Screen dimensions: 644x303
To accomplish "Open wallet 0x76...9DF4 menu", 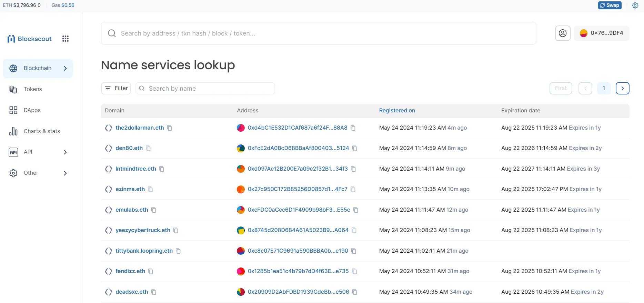I will click(x=602, y=33).
